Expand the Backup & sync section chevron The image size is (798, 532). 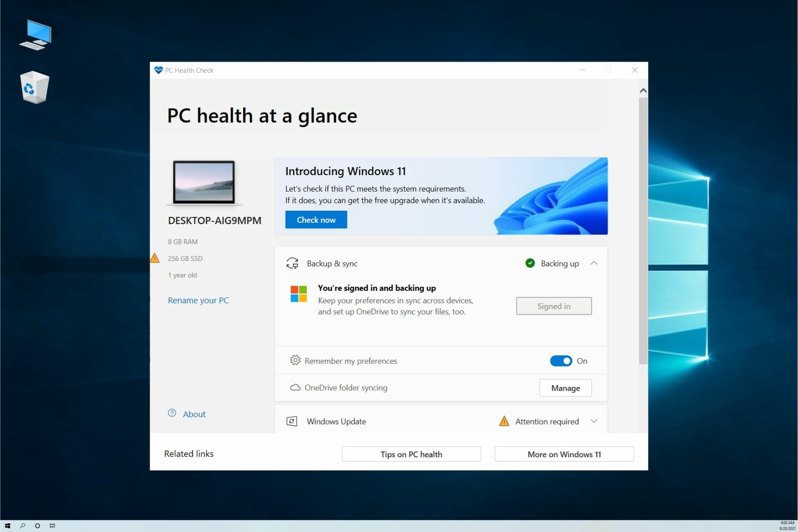point(594,263)
